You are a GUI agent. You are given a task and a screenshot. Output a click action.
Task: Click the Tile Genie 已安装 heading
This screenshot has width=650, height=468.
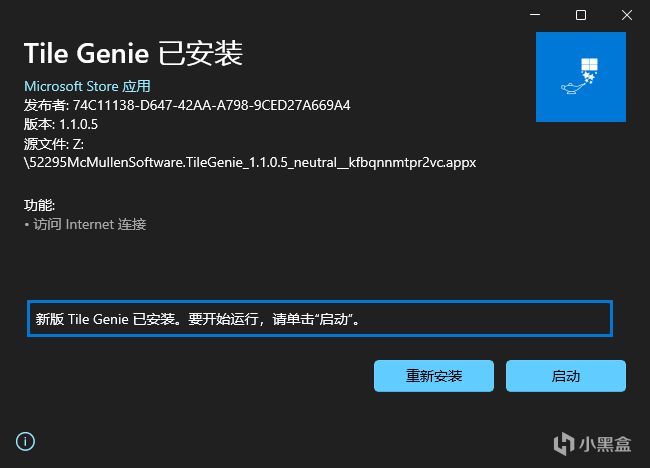[133, 54]
